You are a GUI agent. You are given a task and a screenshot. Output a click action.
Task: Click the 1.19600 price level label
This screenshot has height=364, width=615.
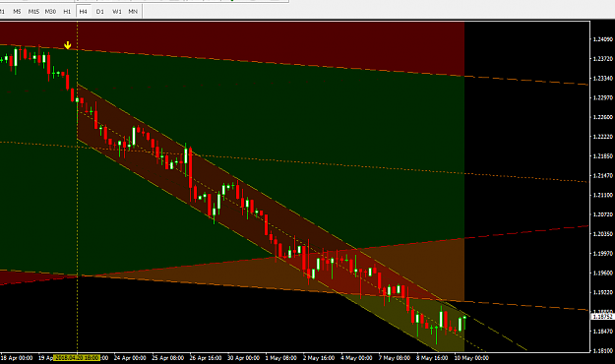(603, 273)
